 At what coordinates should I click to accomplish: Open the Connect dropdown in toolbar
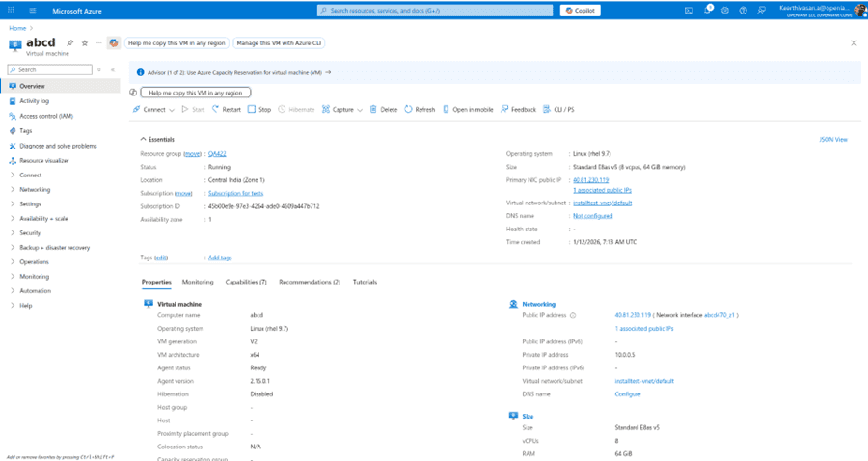point(153,110)
